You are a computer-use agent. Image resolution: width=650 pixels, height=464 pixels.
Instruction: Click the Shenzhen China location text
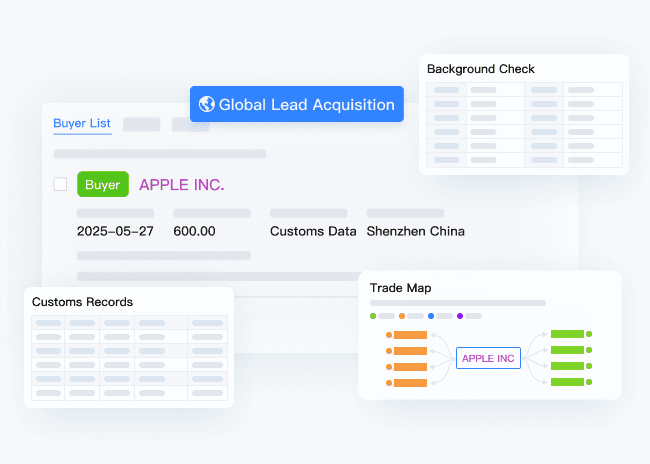pyautogui.click(x=415, y=231)
